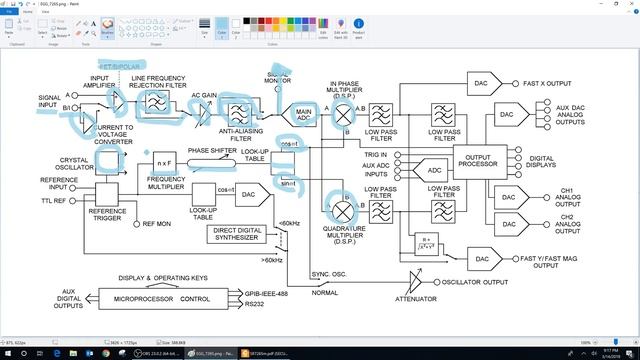Select the Fill with color bucket tool
Image resolution: width=640 pixels, height=360 pixels.
point(86,23)
